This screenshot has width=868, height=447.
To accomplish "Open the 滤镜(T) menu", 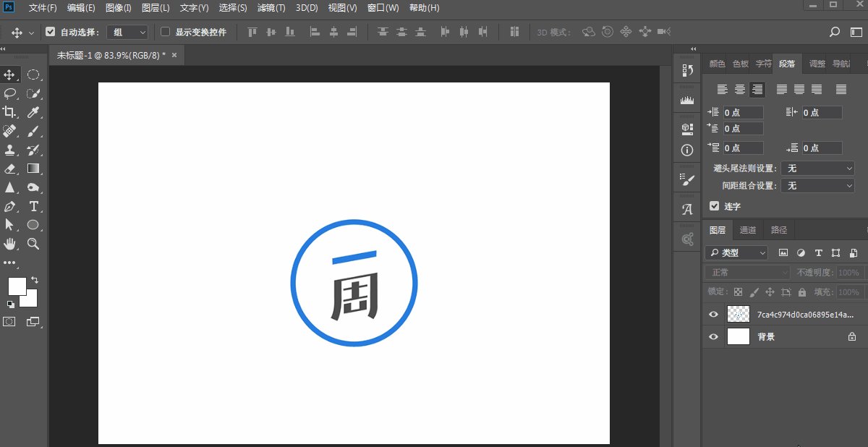I will pyautogui.click(x=271, y=8).
